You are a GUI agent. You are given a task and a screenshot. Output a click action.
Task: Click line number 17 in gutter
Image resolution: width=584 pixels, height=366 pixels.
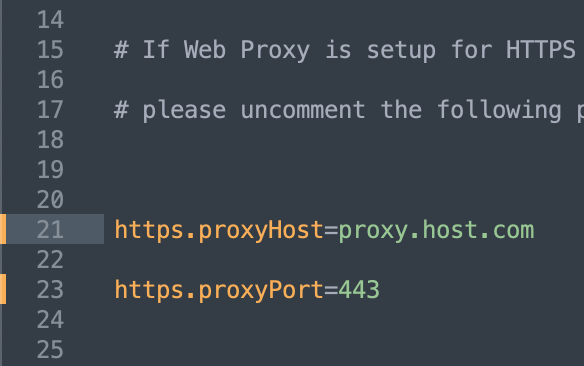[51, 110]
